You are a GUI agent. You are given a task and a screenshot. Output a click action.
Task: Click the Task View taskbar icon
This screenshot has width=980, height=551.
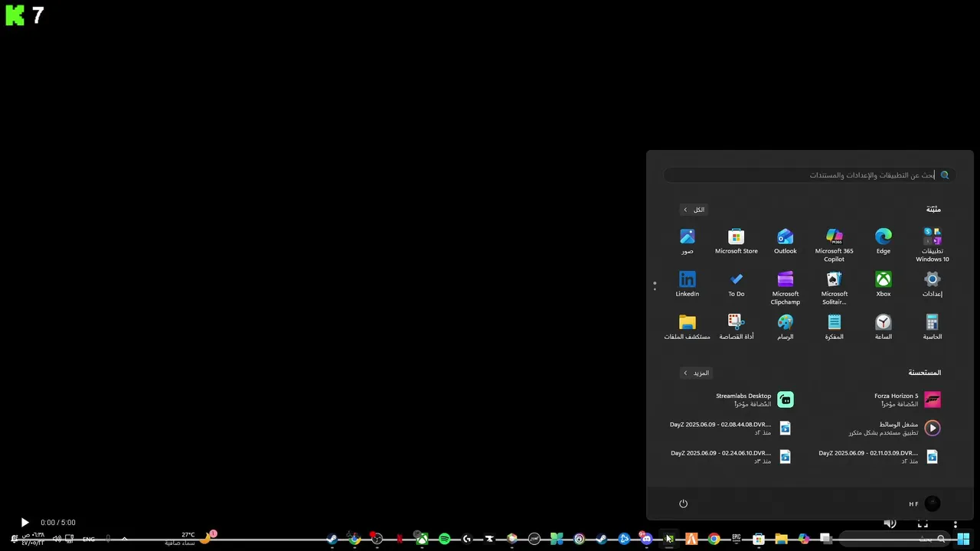tap(825, 539)
